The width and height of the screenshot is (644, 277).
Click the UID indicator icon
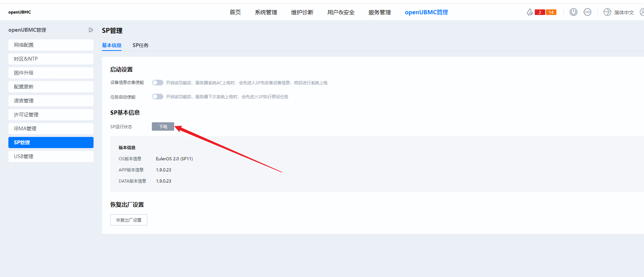pyautogui.click(x=587, y=12)
